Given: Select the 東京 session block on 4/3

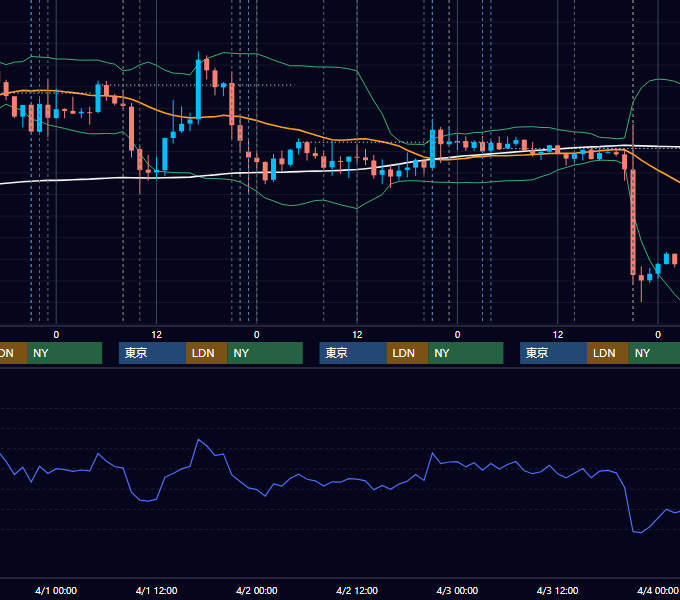Looking at the screenshot, I should pyautogui.click(x=553, y=353).
